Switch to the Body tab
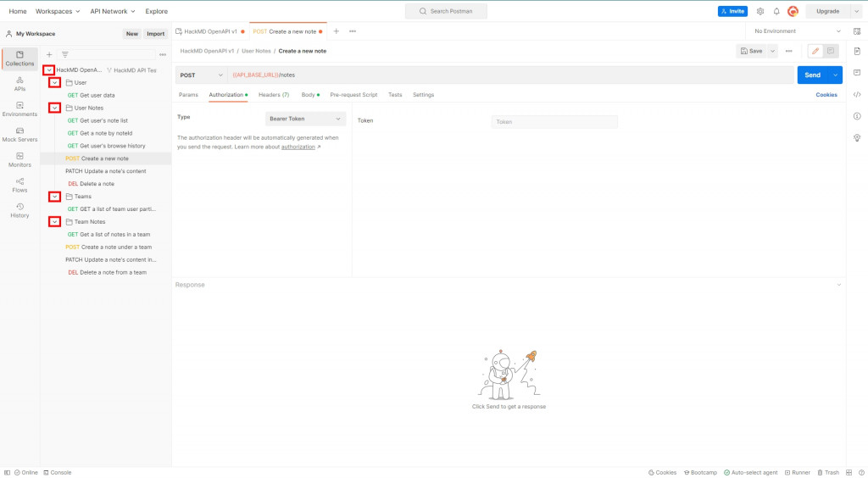Viewport: 868px width, 478px height. [310, 95]
